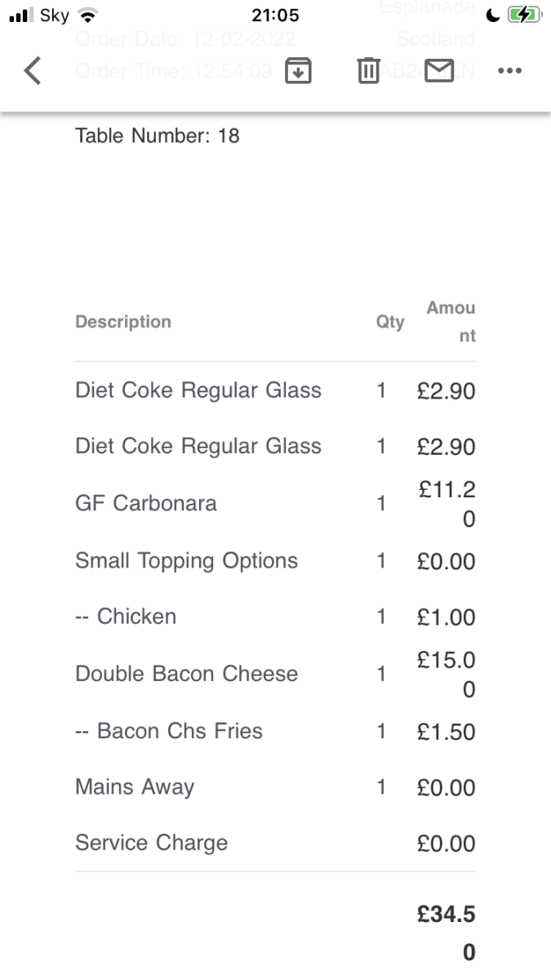Select the Double Bacon Cheese line item
This screenshot has width=551, height=980.
click(186, 674)
